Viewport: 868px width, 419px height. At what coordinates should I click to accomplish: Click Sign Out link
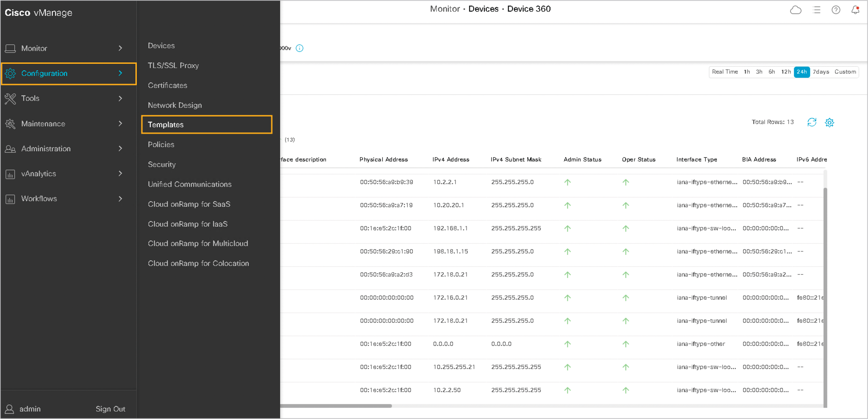tap(110, 409)
